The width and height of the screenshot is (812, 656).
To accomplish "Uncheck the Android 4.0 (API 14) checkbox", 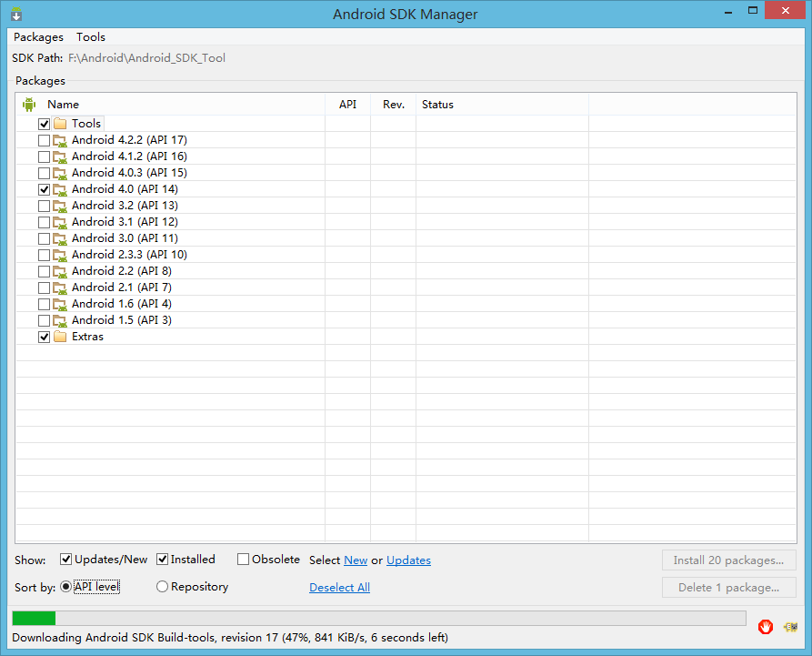I will 44,189.
